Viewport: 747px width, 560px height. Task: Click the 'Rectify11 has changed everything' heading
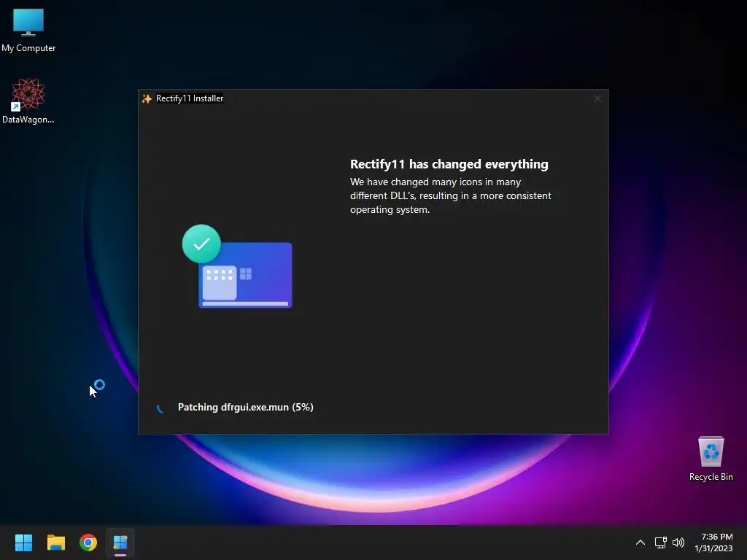tap(449, 164)
